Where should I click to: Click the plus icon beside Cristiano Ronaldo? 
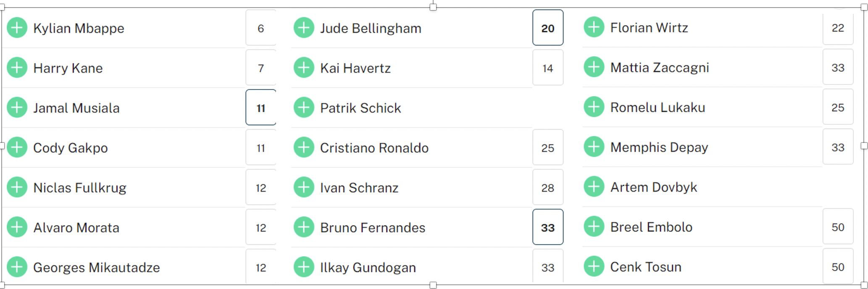(x=304, y=147)
